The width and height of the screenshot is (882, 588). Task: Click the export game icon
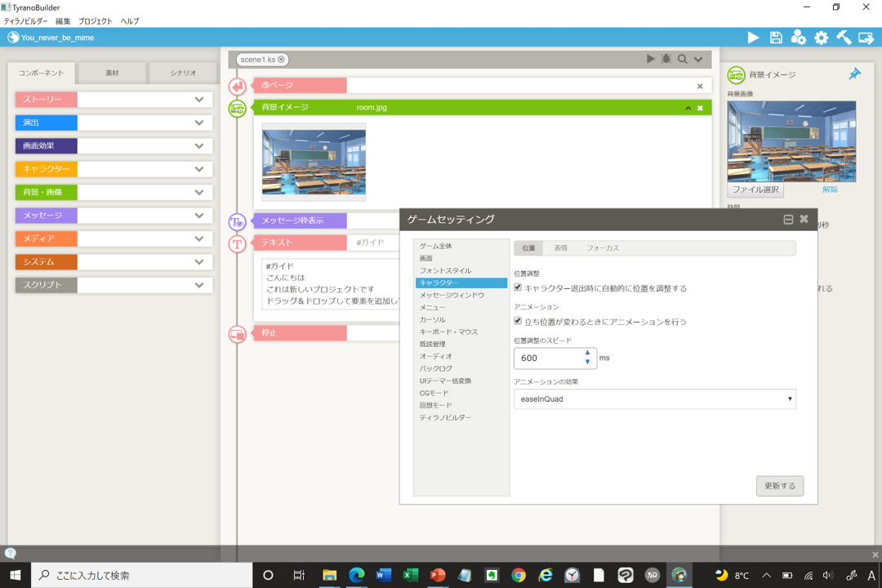tap(866, 38)
